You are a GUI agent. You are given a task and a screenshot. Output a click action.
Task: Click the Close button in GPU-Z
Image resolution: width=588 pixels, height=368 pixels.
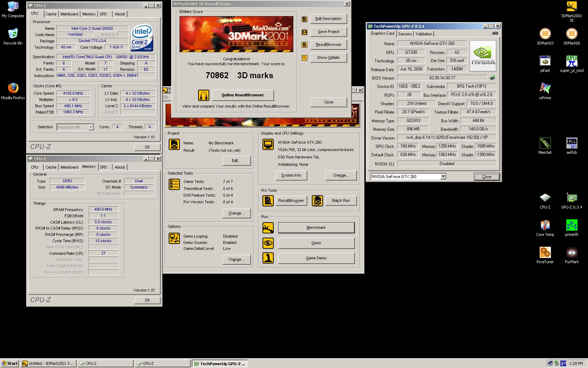(x=487, y=177)
